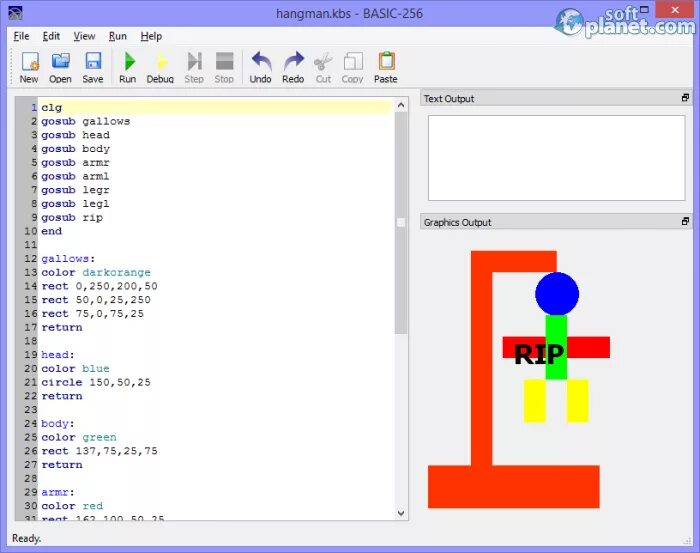The image size is (700, 553).
Task: Save the program using Save icon
Action: tap(93, 67)
